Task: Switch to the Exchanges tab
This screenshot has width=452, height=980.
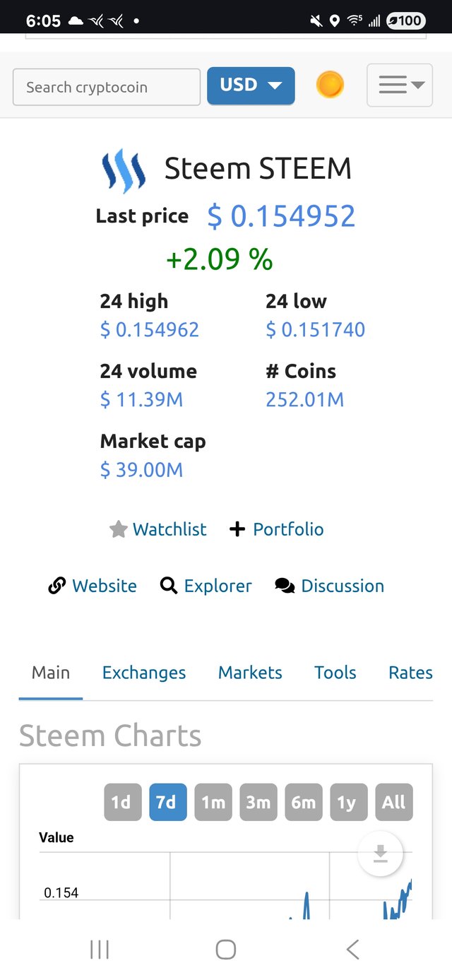Action: (x=144, y=673)
